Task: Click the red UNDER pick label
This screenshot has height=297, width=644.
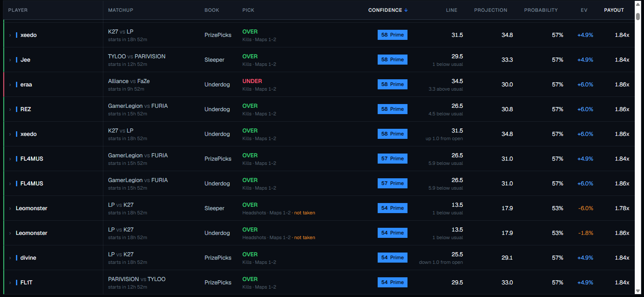Action: [x=252, y=81]
